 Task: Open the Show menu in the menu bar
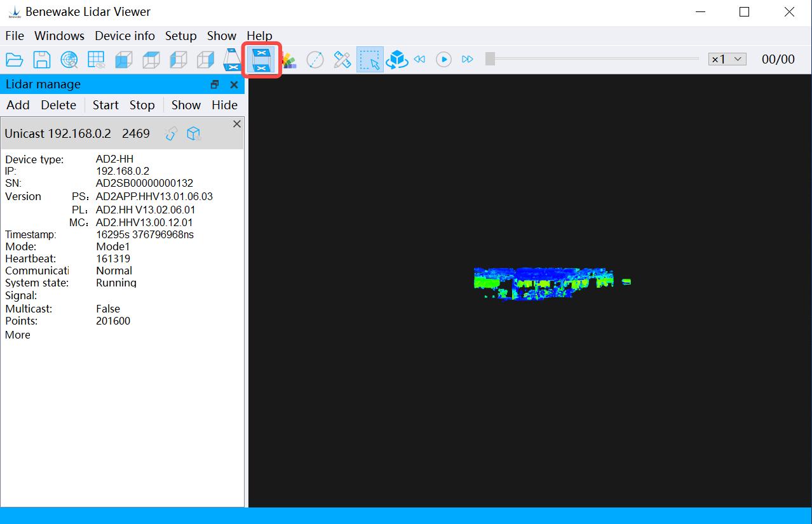(x=222, y=36)
